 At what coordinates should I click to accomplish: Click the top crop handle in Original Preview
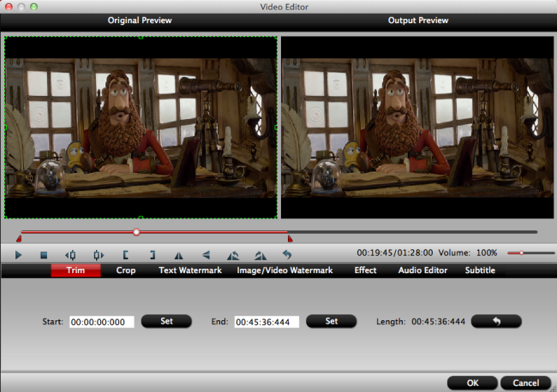pos(141,37)
